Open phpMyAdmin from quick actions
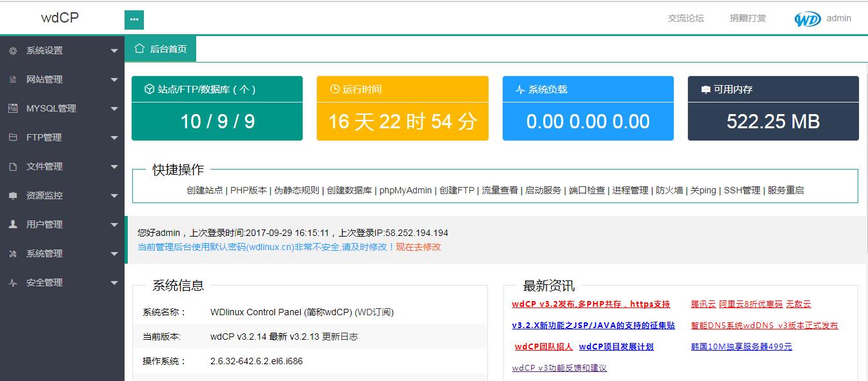Screen dimensions: 868x381 tap(405, 190)
